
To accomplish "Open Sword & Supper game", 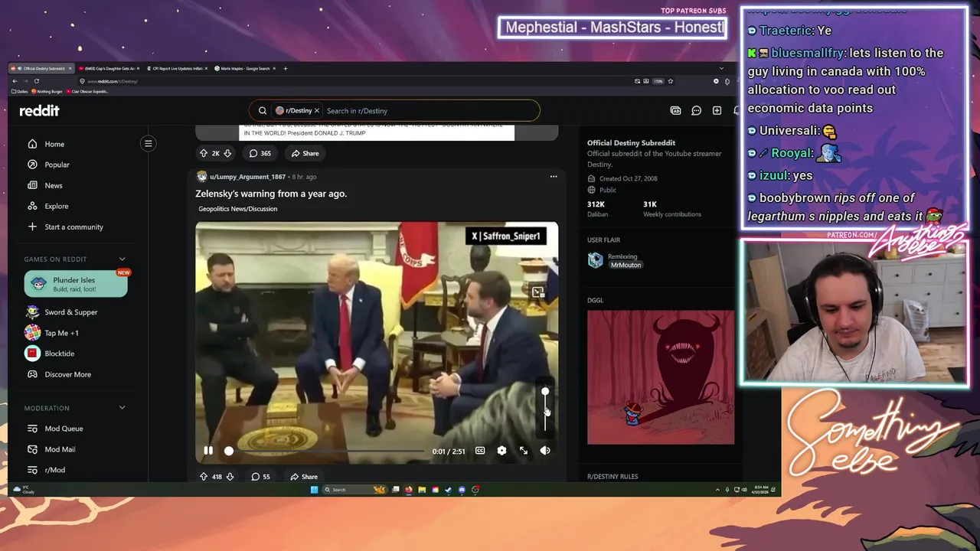I will tap(70, 312).
